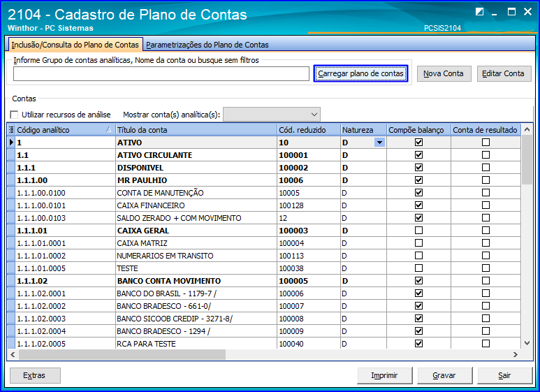Viewport: 540px width, 392px height.
Task: Click the vertical scrollbar thumb
Action: click(x=527, y=160)
